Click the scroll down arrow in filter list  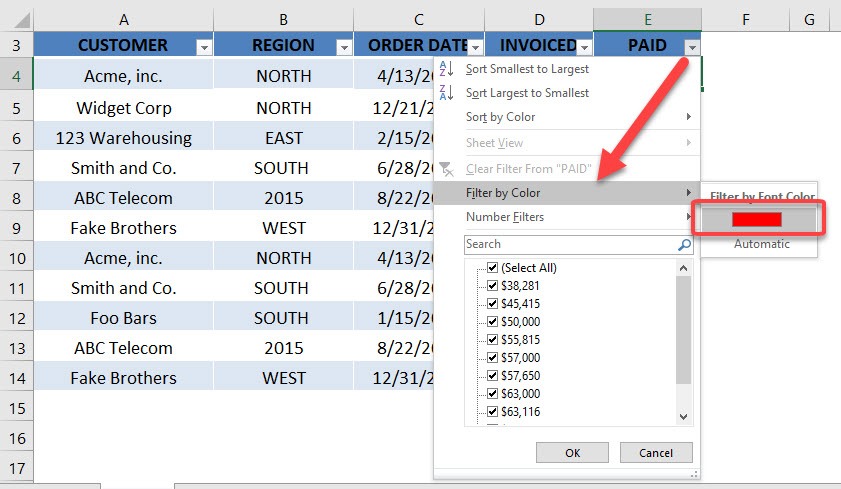click(x=683, y=417)
